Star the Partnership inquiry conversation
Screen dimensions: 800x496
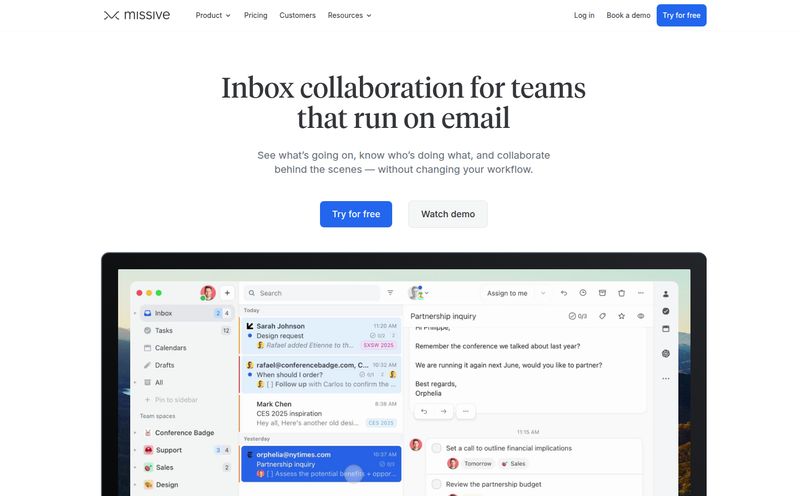click(621, 316)
